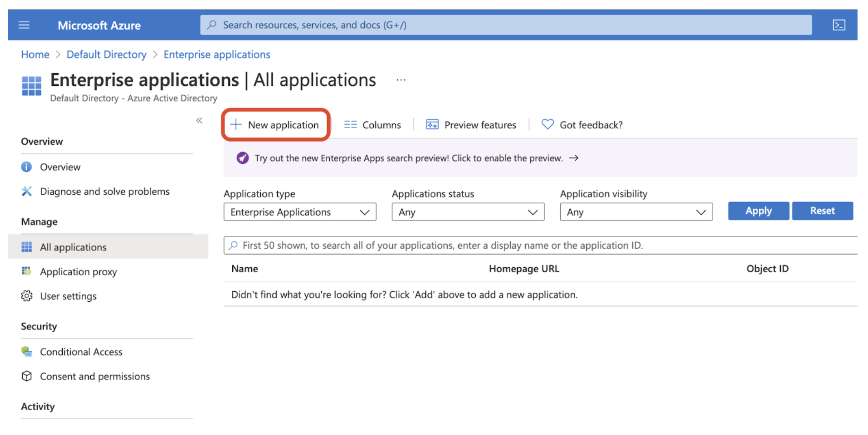Open Consent and permissions
Screen dimensions: 868x435
click(x=95, y=376)
